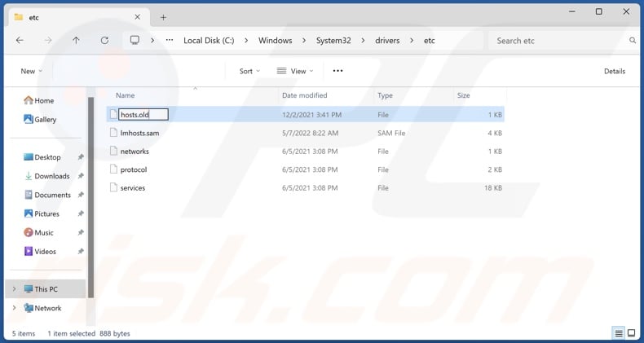Go up one folder level
The height and width of the screenshot is (343, 644).
coord(76,40)
